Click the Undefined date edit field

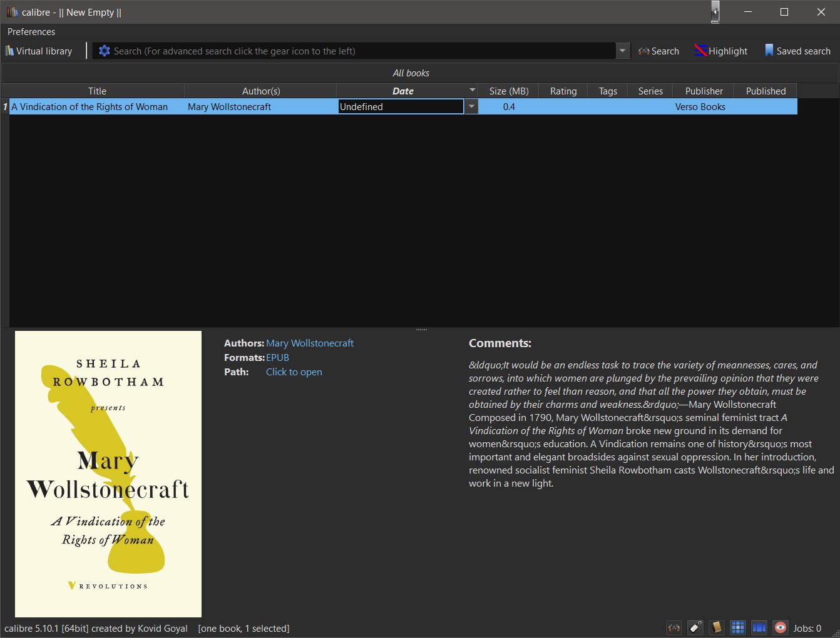click(401, 107)
